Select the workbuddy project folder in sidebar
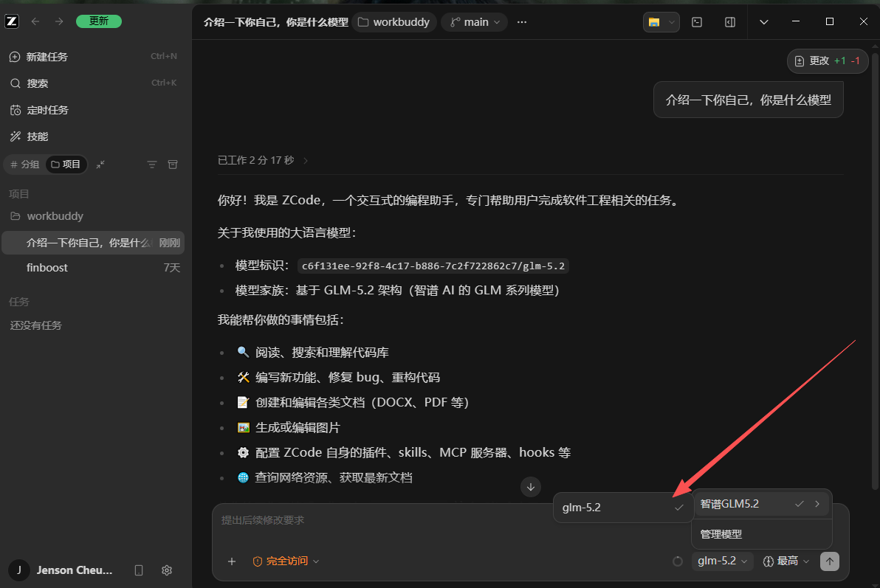This screenshot has height=588, width=880. click(x=93, y=216)
